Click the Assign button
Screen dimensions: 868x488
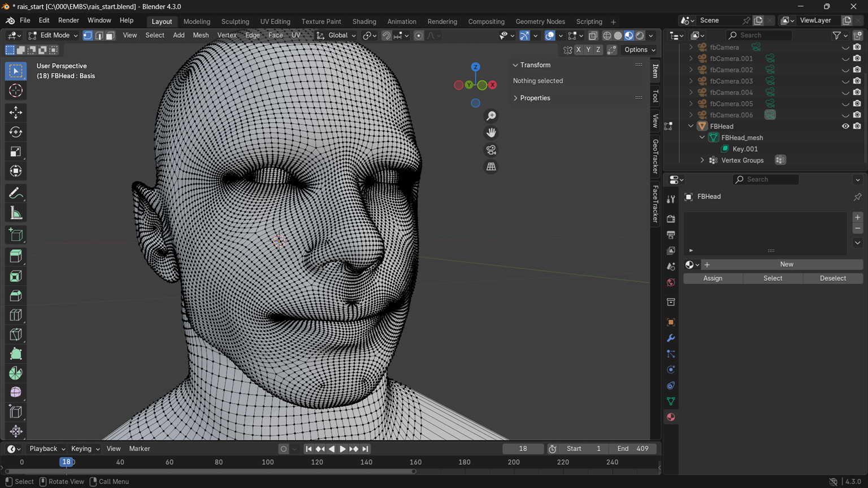point(713,278)
